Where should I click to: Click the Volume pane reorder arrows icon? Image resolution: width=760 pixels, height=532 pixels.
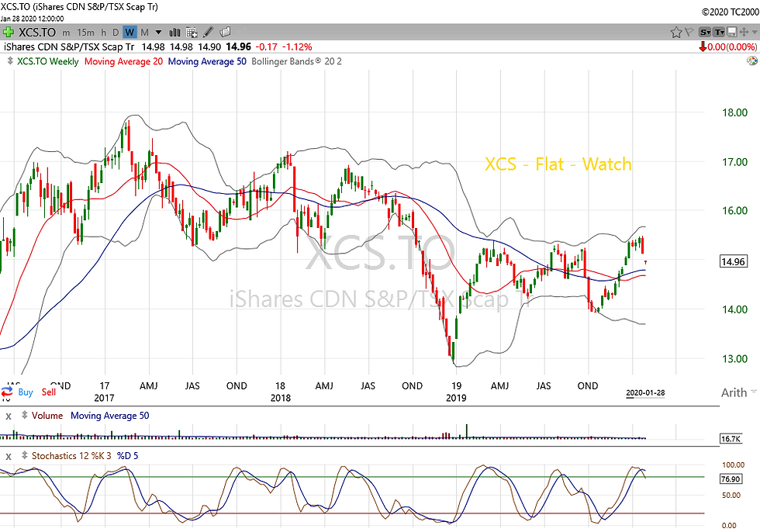[x=24, y=415]
